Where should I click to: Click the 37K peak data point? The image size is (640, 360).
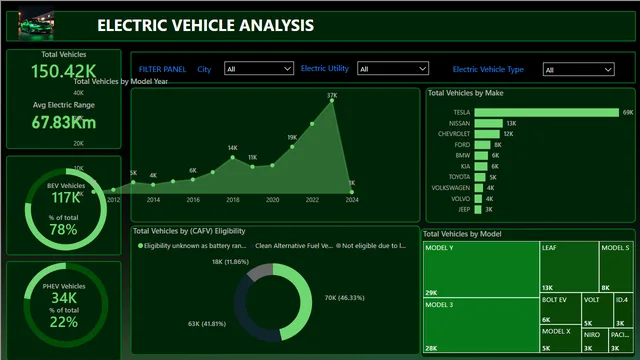click(x=332, y=100)
